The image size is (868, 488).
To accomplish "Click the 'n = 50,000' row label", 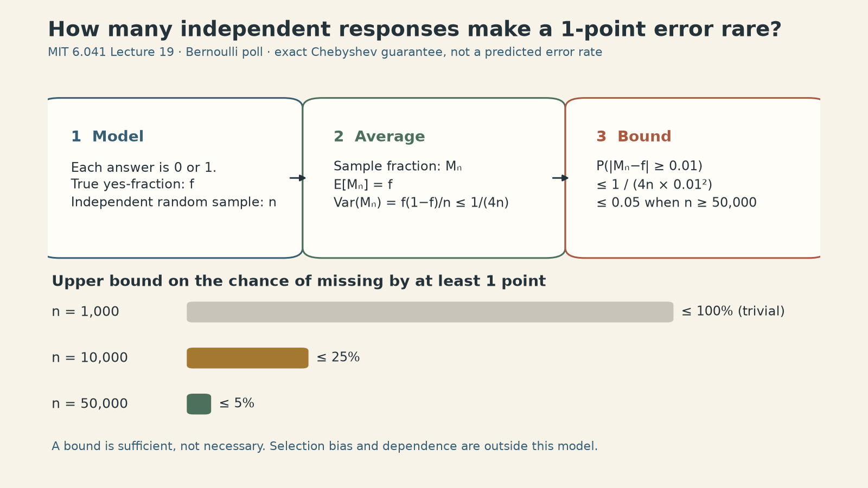I will 90,404.
